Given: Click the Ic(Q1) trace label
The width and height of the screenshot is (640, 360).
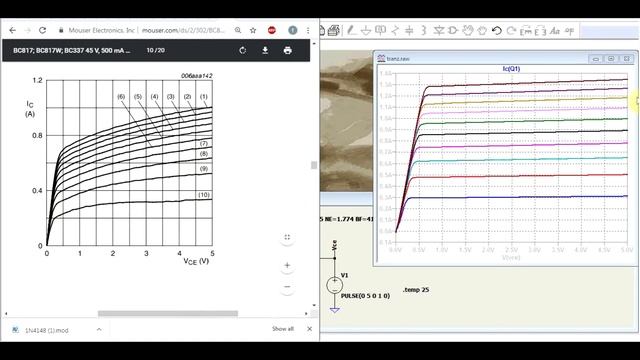Looking at the screenshot, I should (x=511, y=69).
